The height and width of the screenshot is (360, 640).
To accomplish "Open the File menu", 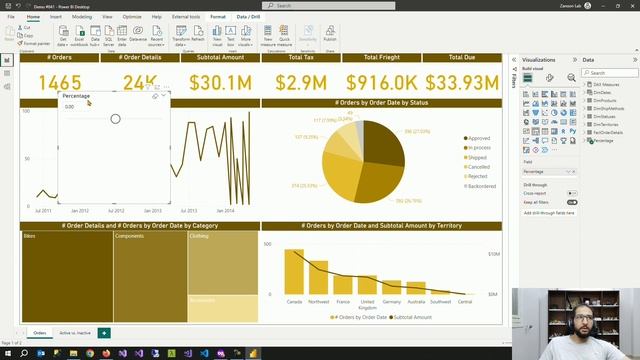I will point(11,17).
